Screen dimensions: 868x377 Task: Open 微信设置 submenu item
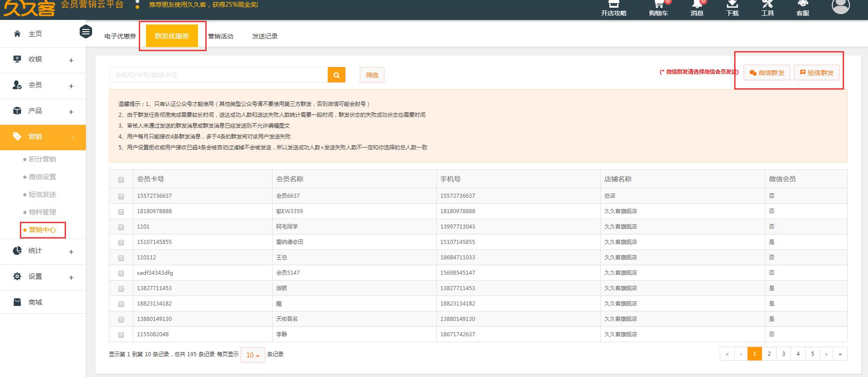tap(42, 177)
